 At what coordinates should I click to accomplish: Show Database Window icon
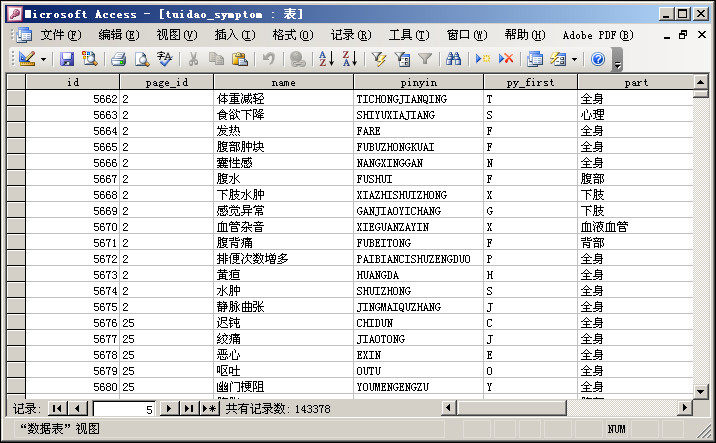pos(535,58)
